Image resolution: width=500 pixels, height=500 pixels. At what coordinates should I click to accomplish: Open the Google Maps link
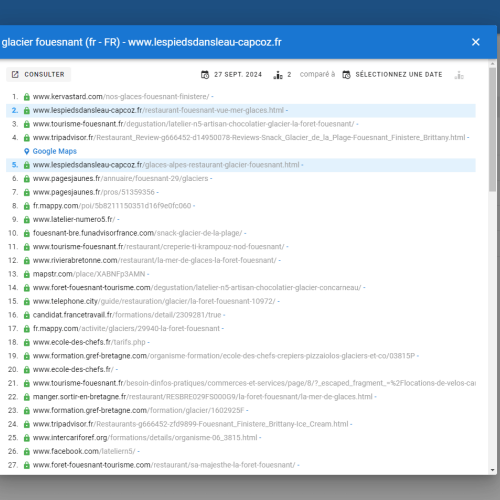coord(55,151)
